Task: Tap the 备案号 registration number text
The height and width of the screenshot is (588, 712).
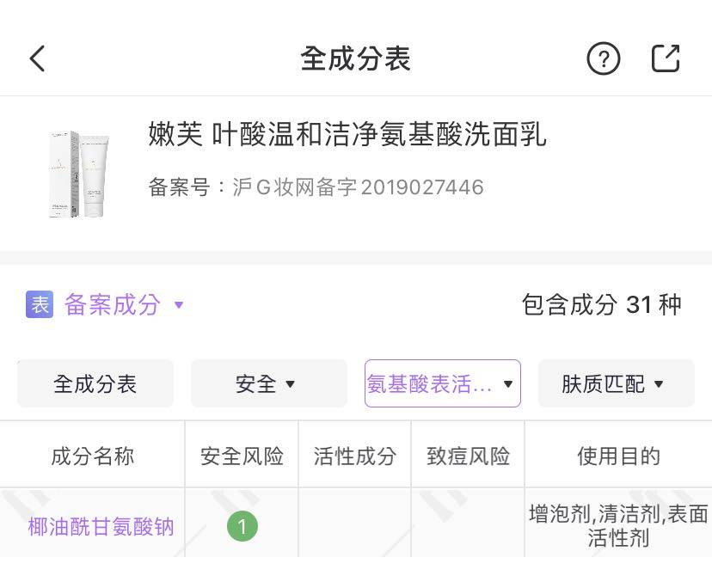Action: (316, 187)
